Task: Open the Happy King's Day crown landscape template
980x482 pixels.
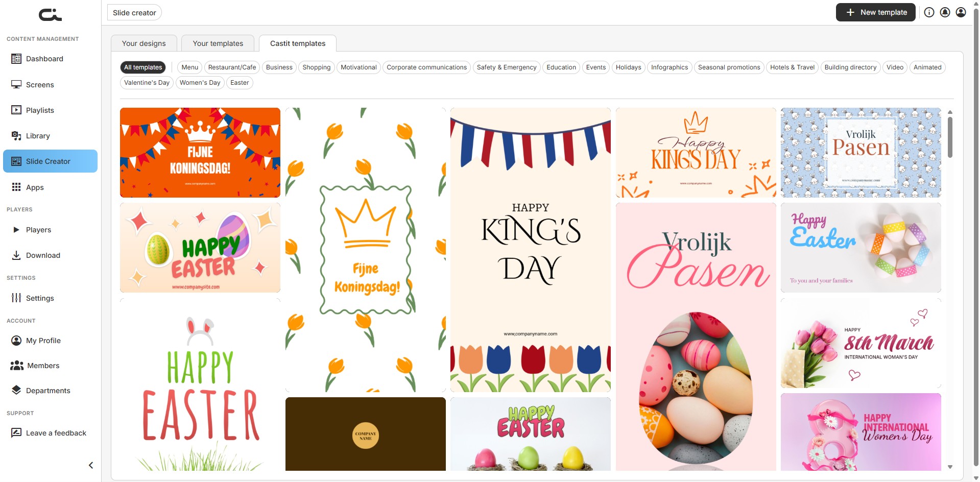Action: (696, 153)
